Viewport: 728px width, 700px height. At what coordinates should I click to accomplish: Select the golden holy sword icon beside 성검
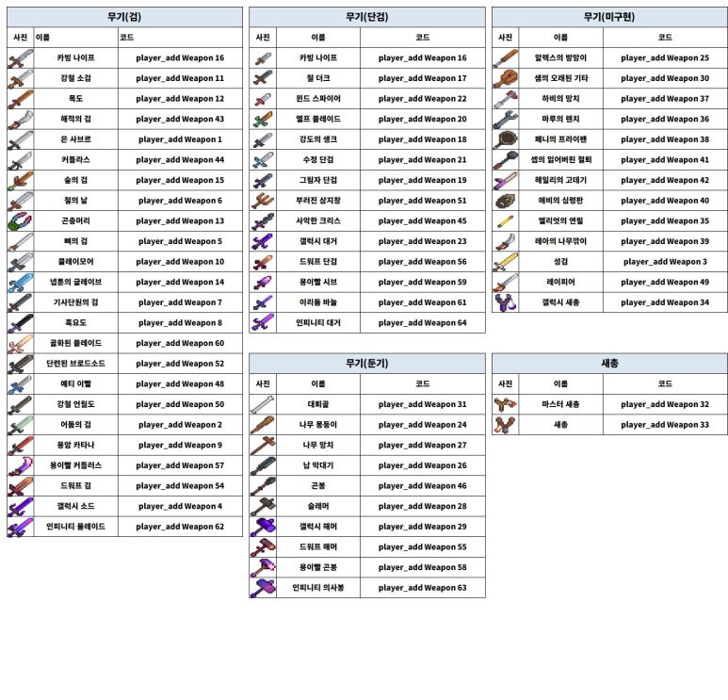(506, 262)
